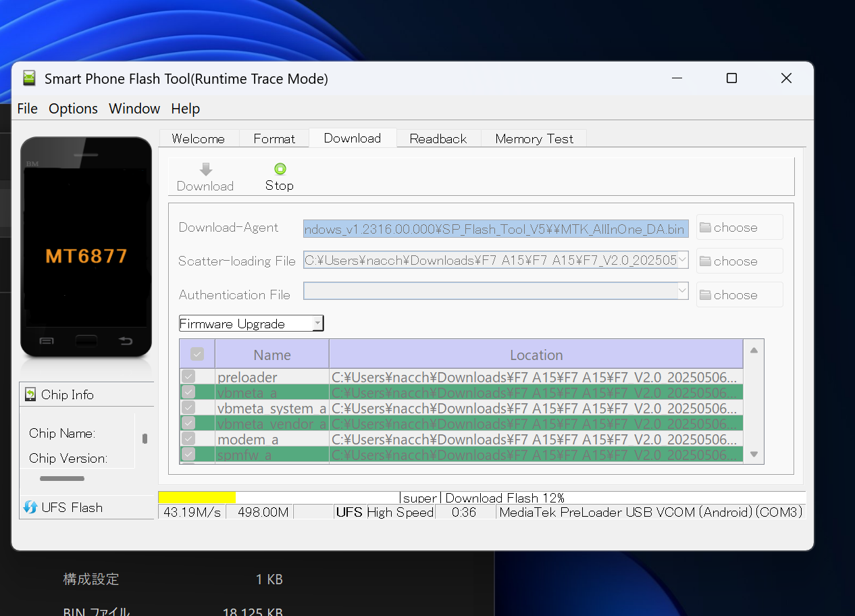Expand the Authentication File dropdown
The width and height of the screenshot is (855, 616).
682,291
